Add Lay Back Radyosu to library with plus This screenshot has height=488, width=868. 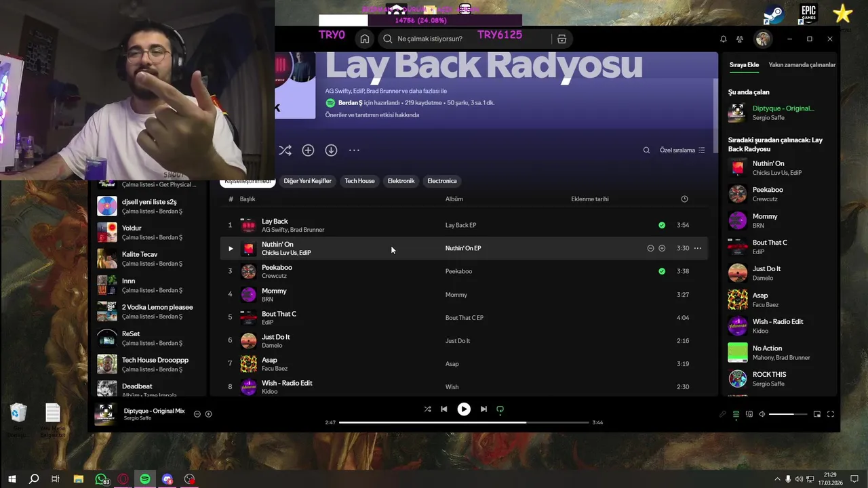click(308, 150)
